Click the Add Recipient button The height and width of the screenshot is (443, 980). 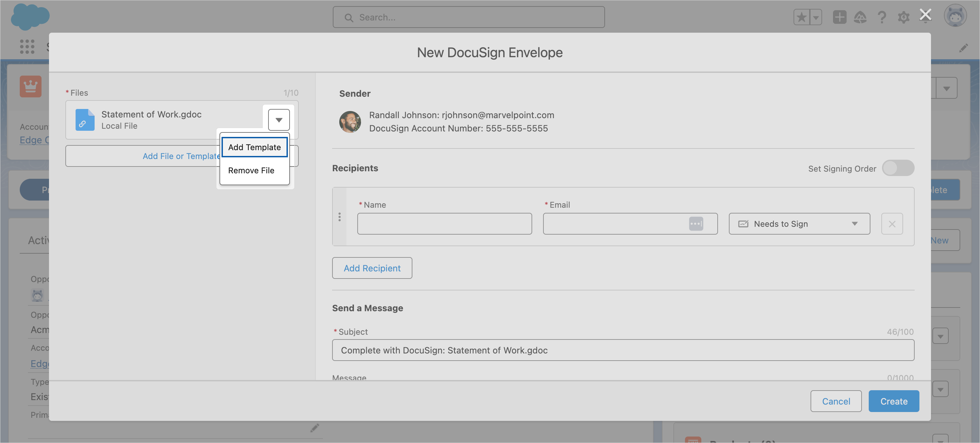[x=372, y=268]
